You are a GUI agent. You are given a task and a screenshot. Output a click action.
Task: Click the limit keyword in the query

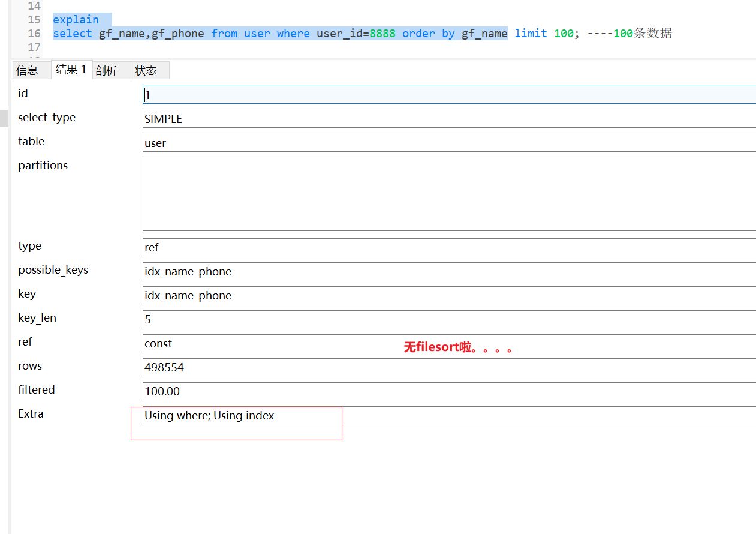pos(531,34)
